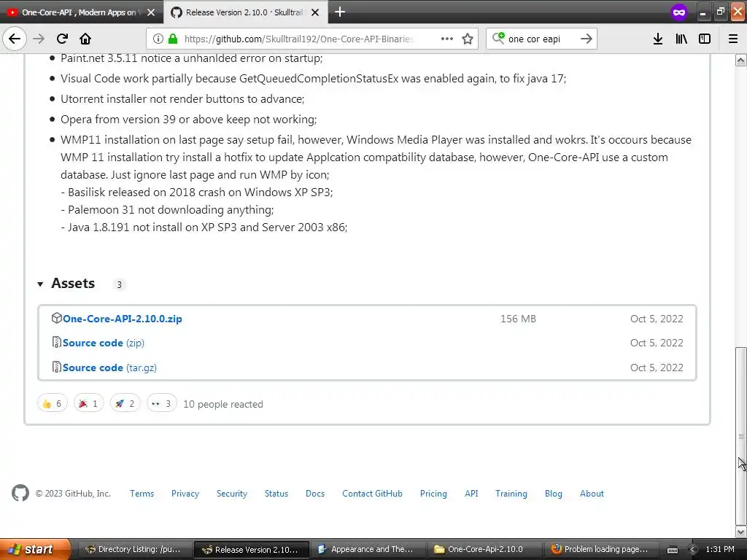Viewport: 747px width, 560px height.
Task: Click the rocket reaction with 2
Action: (125, 404)
